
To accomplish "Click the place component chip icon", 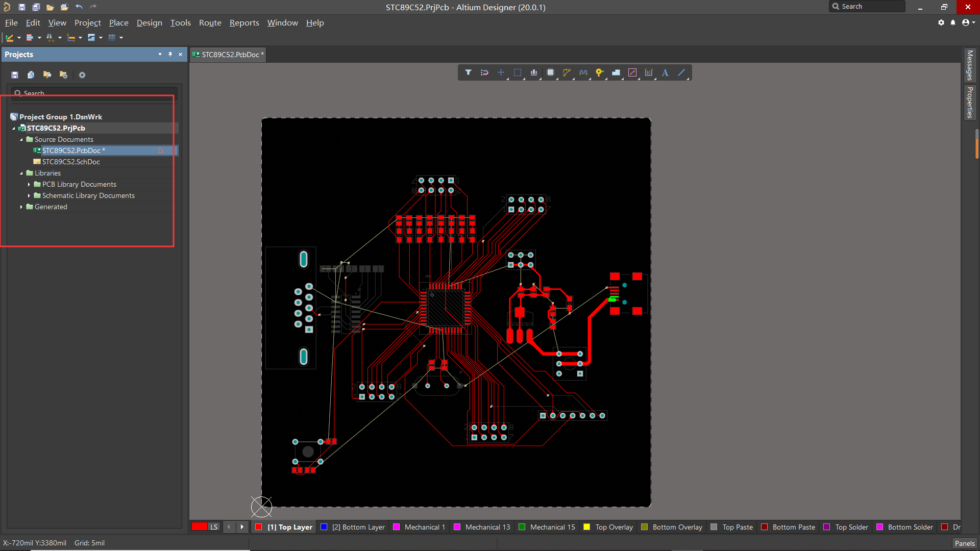I will [x=550, y=72].
